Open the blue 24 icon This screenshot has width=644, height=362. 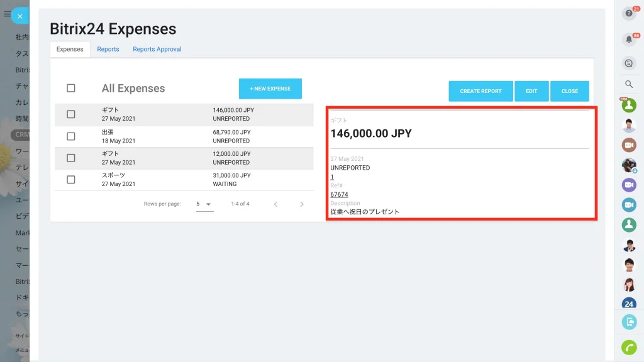click(x=629, y=304)
